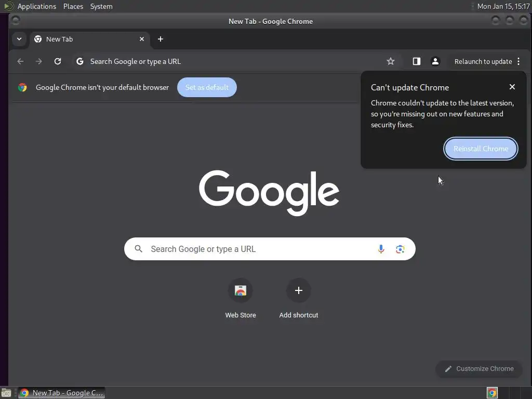Bookmark this tab with the star icon
Image resolution: width=532 pixels, height=399 pixels.
coord(391,61)
